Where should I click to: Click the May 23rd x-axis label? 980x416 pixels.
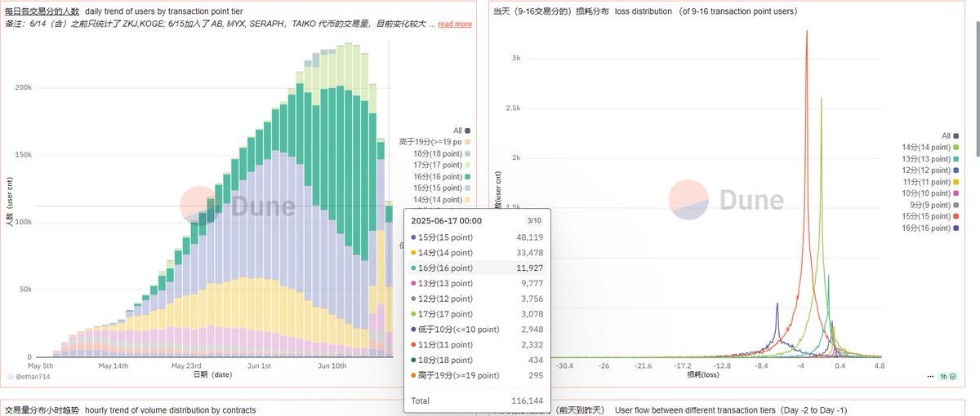[185, 365]
